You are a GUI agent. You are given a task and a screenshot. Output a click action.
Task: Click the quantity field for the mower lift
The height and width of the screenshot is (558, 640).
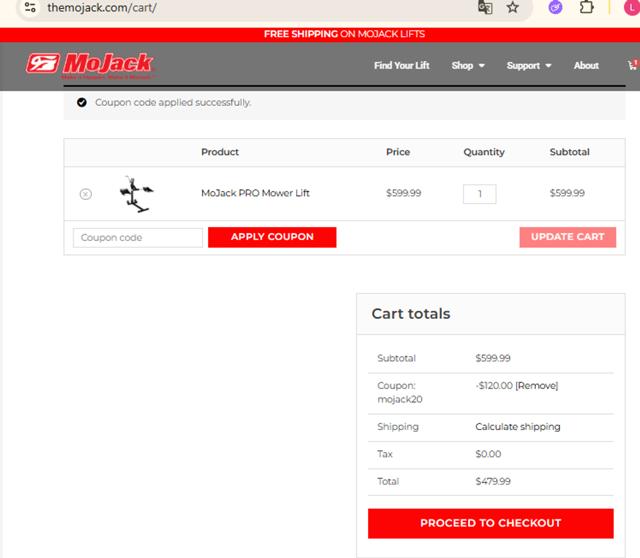click(480, 194)
